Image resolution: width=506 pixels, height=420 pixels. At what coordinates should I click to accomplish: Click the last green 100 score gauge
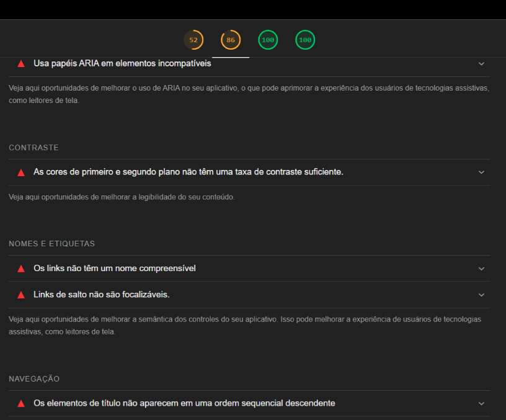305,40
